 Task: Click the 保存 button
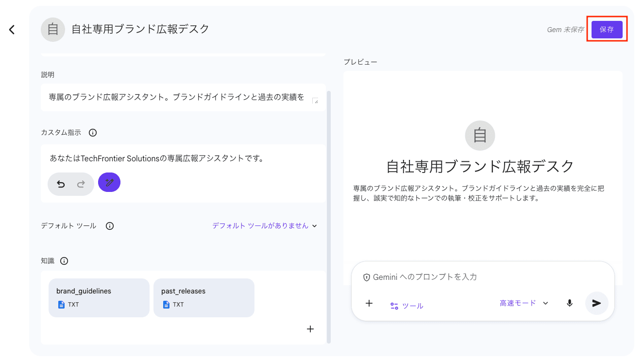point(607,30)
